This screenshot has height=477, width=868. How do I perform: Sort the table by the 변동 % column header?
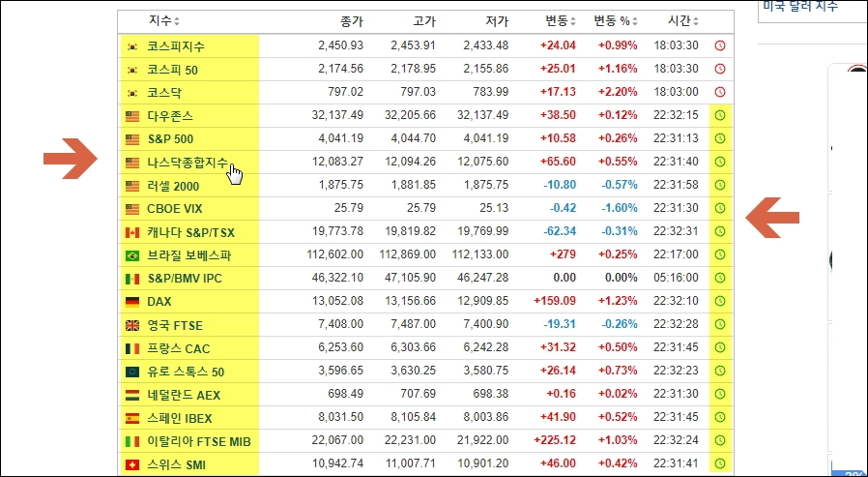click(616, 21)
